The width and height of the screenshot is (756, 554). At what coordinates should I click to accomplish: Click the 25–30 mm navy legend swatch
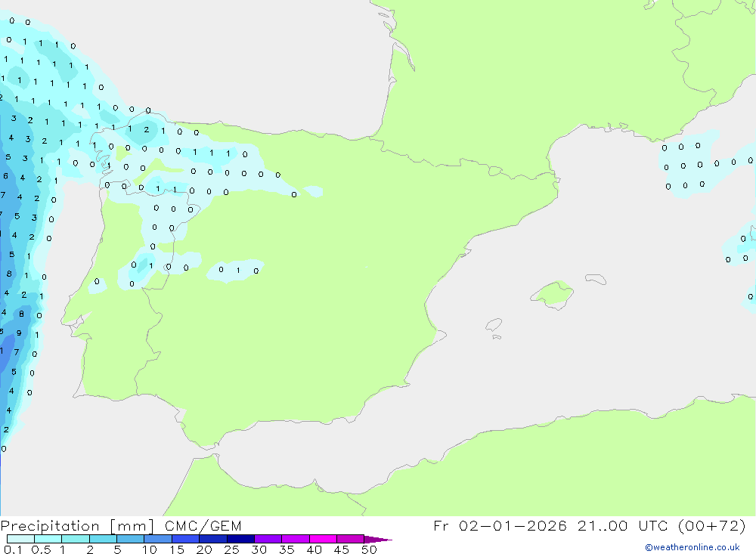tap(240, 539)
